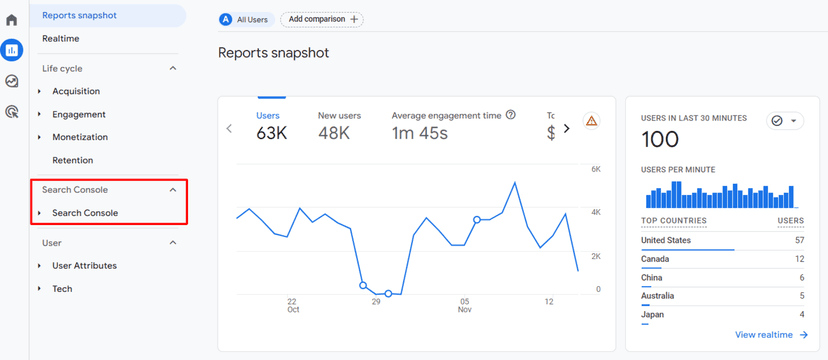828x360 pixels.
Task: Click the Monetization label
Action: tap(80, 137)
